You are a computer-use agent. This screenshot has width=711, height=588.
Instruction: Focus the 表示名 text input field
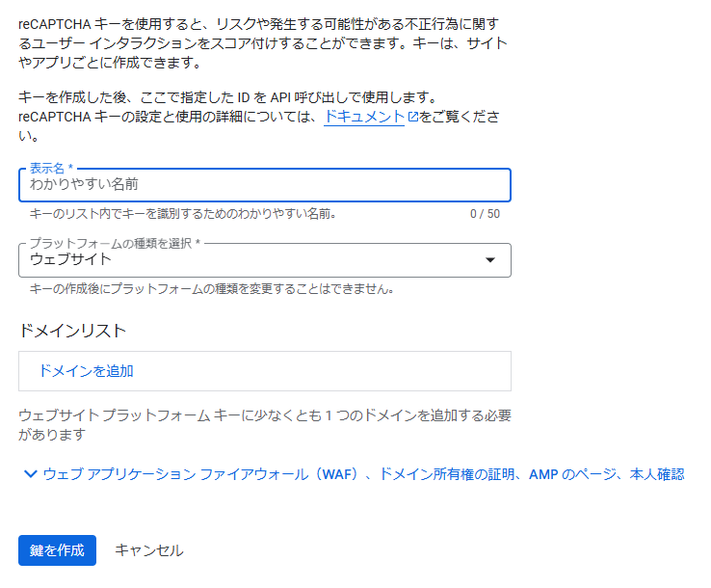pyautogui.click(x=264, y=184)
